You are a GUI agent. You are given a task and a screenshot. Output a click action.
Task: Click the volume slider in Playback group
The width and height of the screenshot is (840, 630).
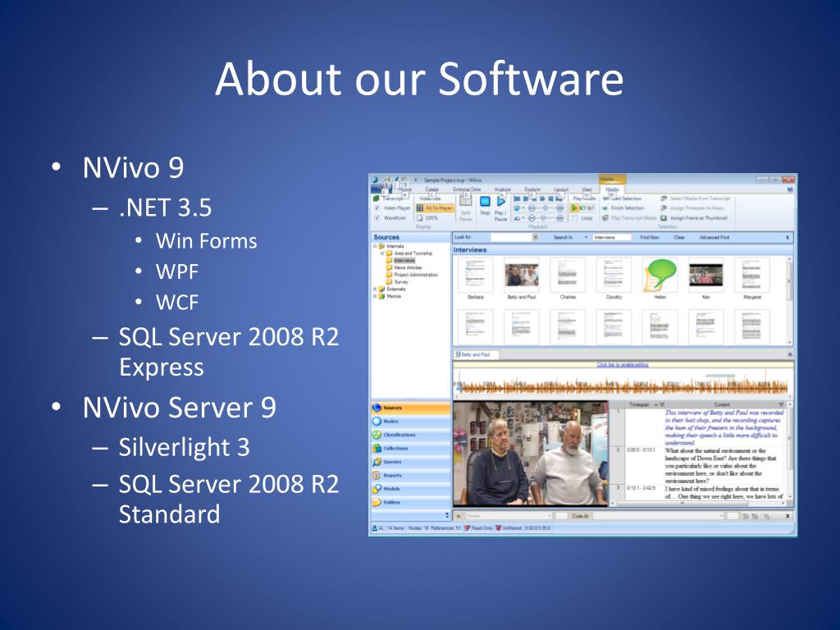[x=546, y=208]
